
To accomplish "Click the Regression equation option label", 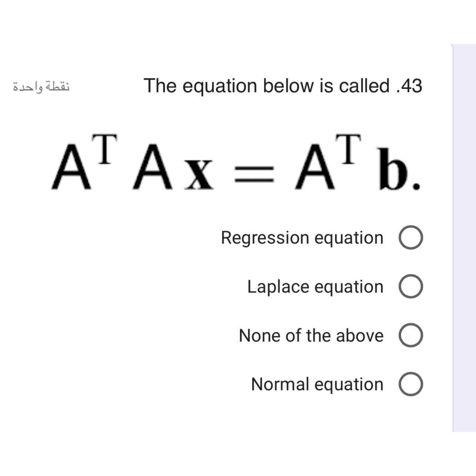I will tap(302, 238).
